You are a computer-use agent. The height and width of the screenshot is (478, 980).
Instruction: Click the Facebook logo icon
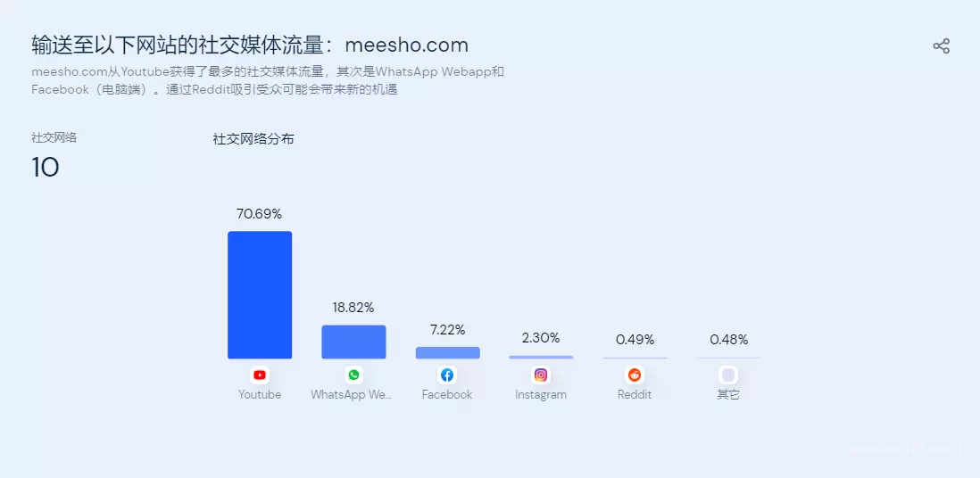pos(447,375)
